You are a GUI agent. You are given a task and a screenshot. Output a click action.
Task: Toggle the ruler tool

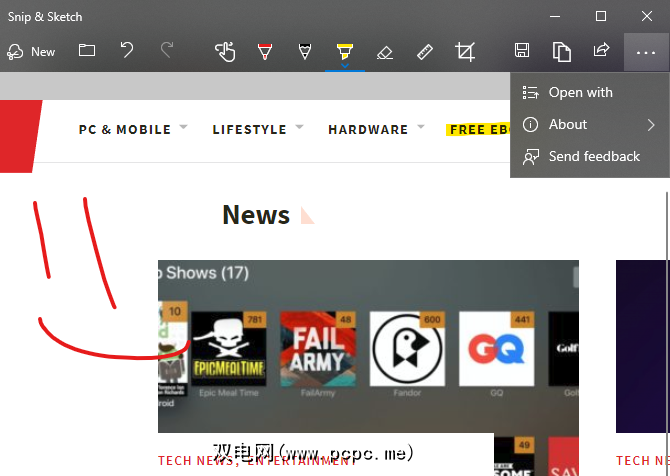(x=425, y=52)
